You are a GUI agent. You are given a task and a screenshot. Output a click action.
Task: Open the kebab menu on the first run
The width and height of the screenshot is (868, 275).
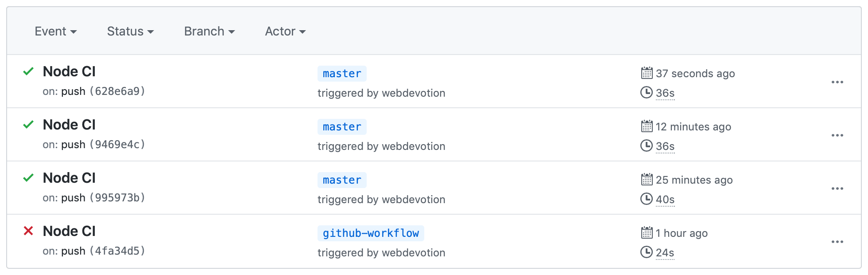coord(838,82)
